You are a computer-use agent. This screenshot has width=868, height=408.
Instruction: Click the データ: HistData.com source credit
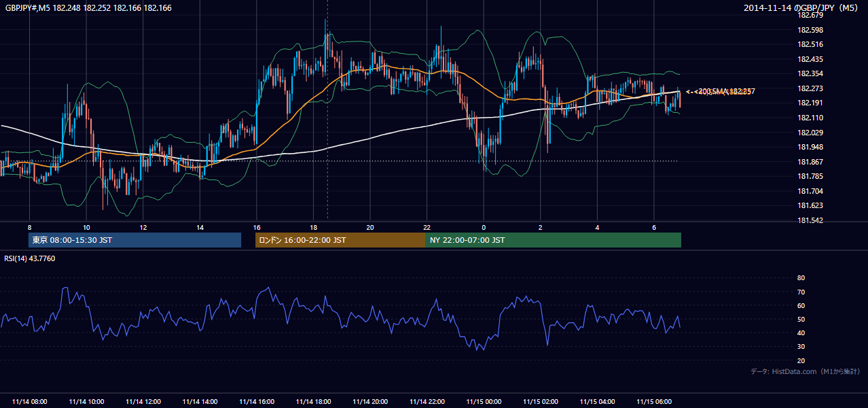tap(806, 371)
